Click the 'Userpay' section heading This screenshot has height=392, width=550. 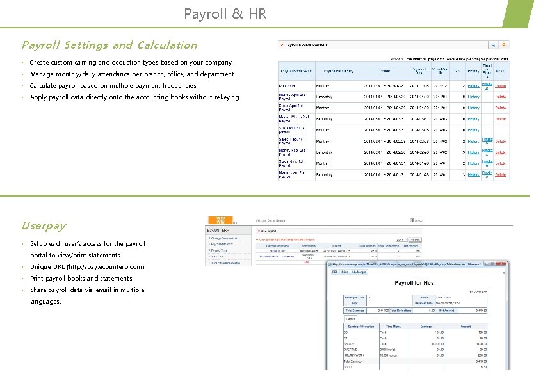click(44, 226)
